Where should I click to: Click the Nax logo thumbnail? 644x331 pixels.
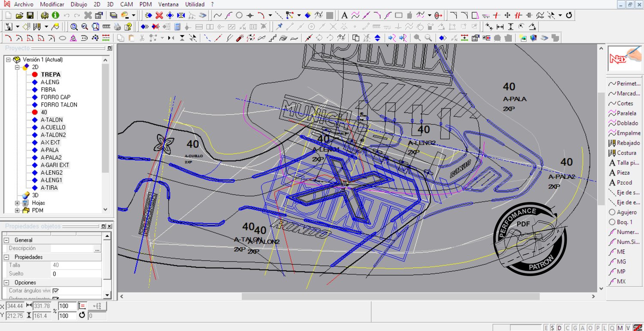624,58
